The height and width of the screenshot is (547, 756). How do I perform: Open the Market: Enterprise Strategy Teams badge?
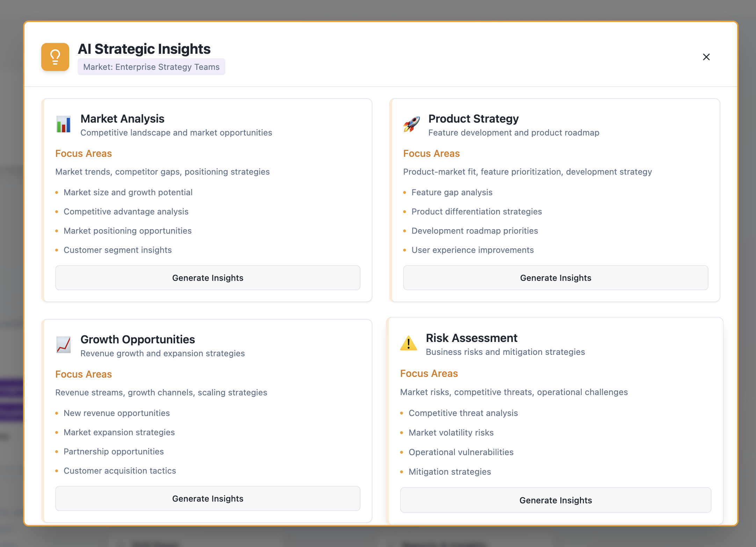click(151, 67)
